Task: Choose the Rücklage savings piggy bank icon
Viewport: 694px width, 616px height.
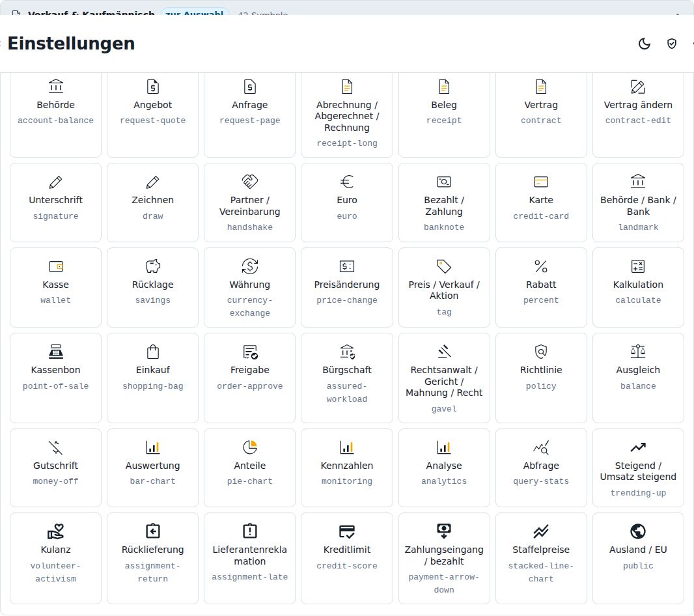Action: point(153,266)
